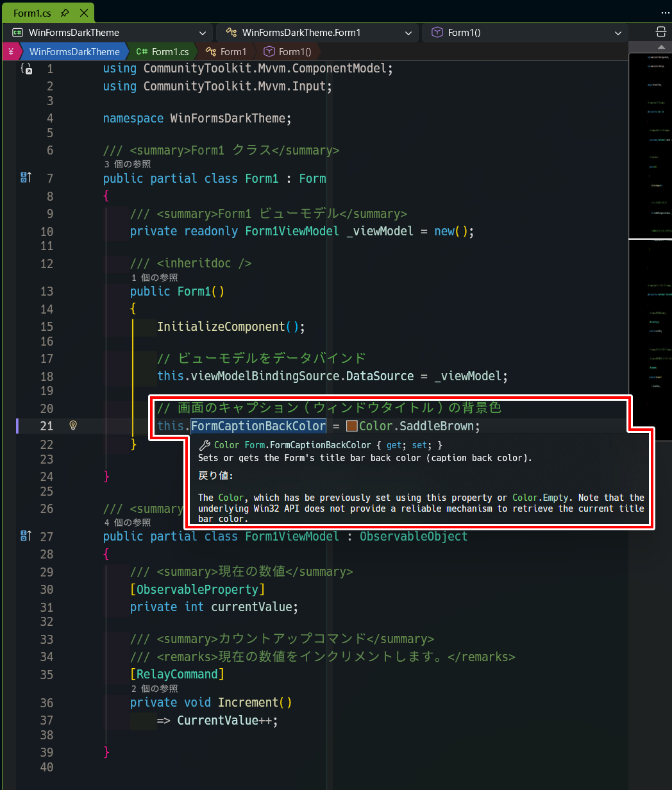Click the SaddleBrown color swatch
672x790 pixels.
(x=351, y=426)
